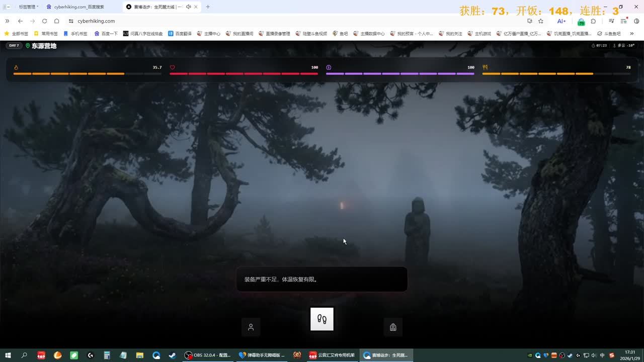Open the 手机书签 bookmarks folder

[75, 34]
